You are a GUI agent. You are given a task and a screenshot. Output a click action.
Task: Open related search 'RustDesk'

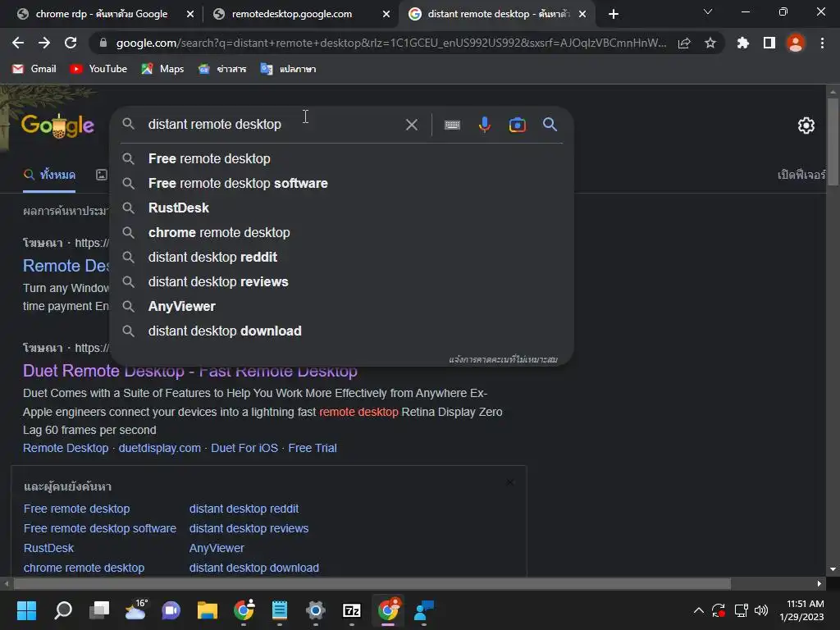(48, 548)
